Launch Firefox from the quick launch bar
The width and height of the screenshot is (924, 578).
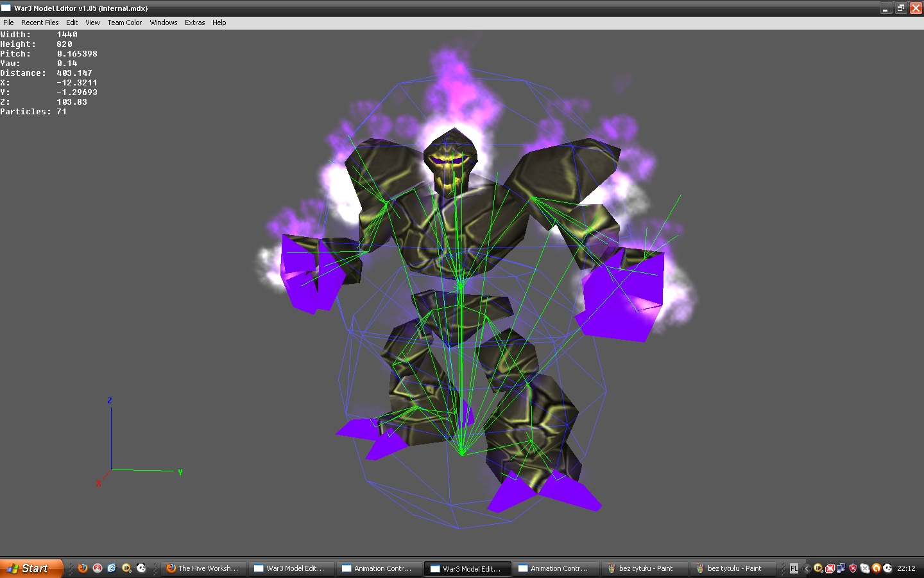[x=83, y=568]
